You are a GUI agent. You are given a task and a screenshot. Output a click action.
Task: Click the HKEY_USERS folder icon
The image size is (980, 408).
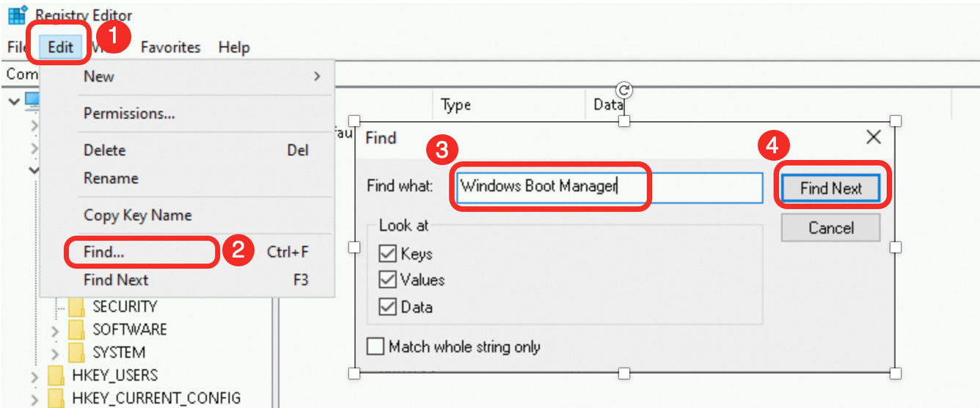click(56, 376)
